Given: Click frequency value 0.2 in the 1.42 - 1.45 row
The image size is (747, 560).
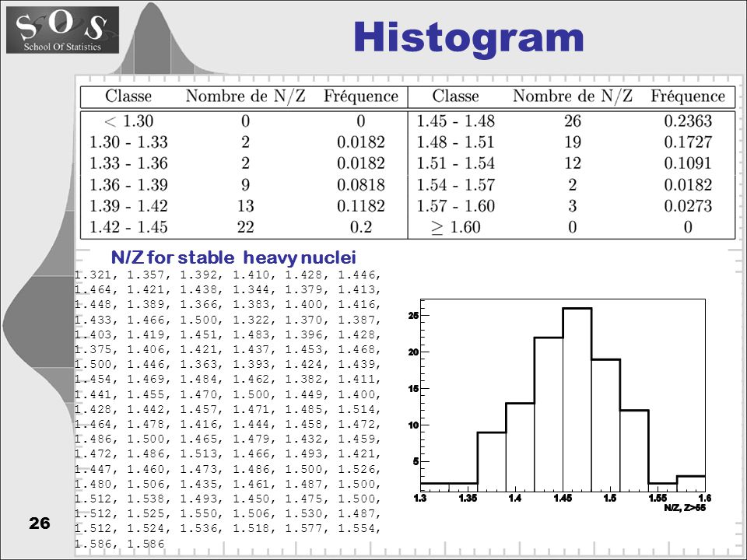Looking at the screenshot, I should tap(360, 227).
